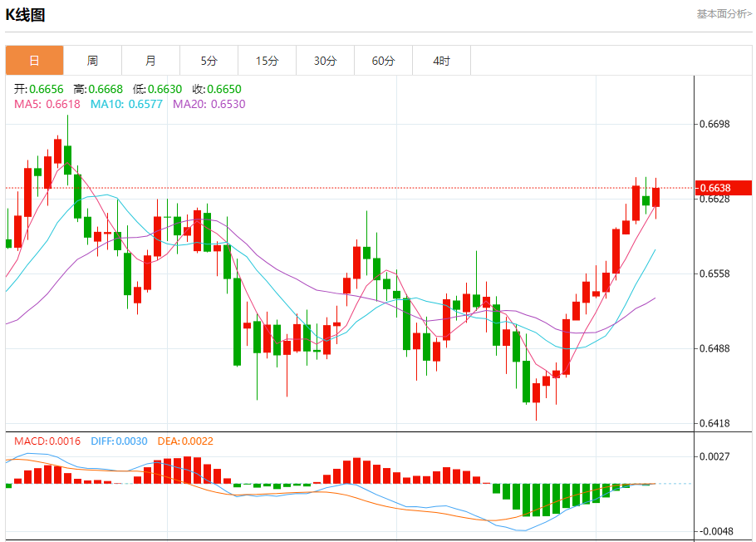Open the 基本面分析 link
The image size is (756, 542).
pyautogui.click(x=724, y=14)
